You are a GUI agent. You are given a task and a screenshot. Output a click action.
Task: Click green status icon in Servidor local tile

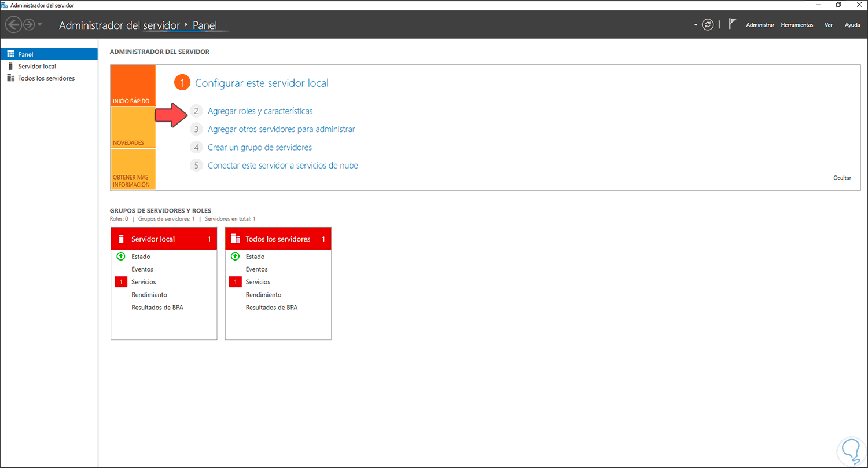pyautogui.click(x=121, y=256)
